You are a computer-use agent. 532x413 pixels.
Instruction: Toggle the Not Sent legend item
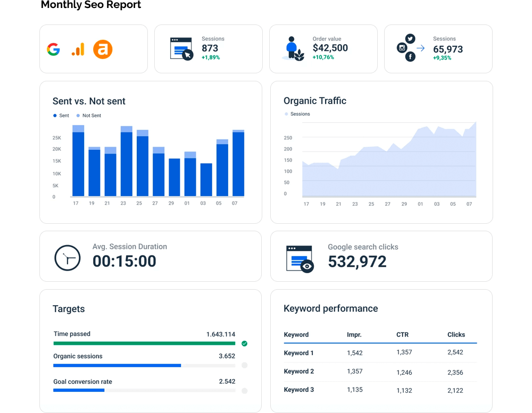tap(88, 116)
